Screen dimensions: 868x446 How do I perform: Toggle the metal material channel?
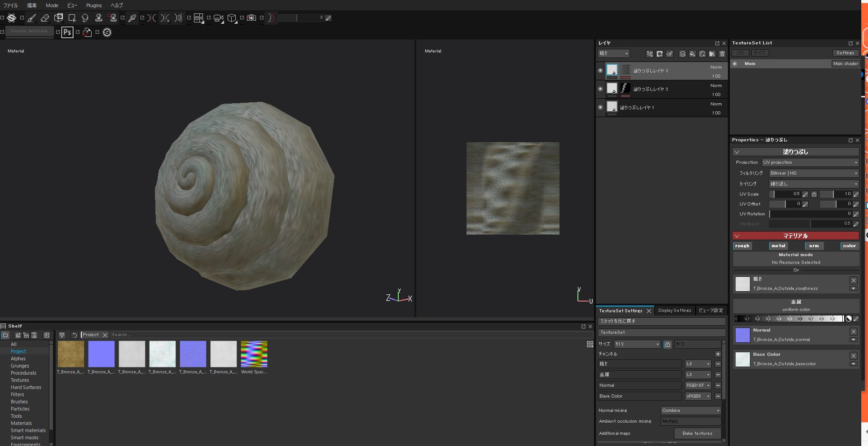click(778, 246)
